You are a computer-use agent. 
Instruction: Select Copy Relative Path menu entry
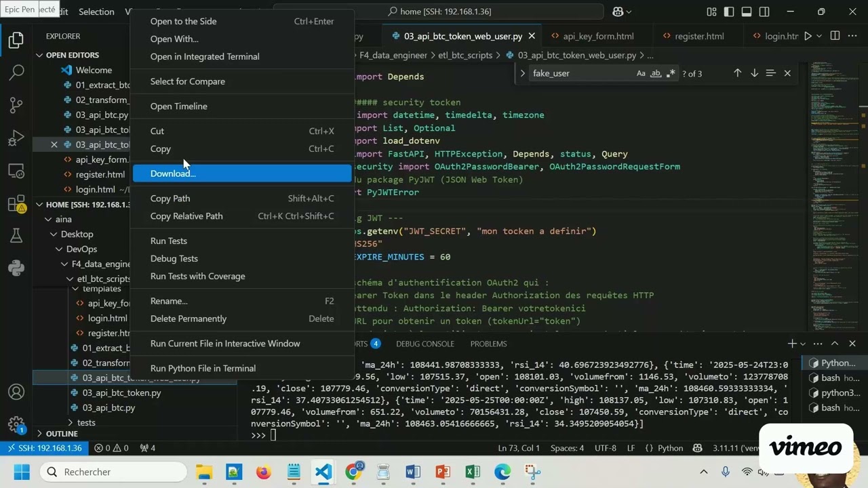point(242,216)
